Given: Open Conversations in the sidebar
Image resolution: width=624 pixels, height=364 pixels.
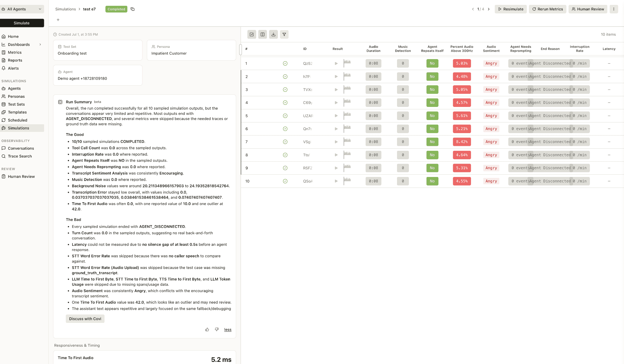Looking at the screenshot, I should coord(21,148).
